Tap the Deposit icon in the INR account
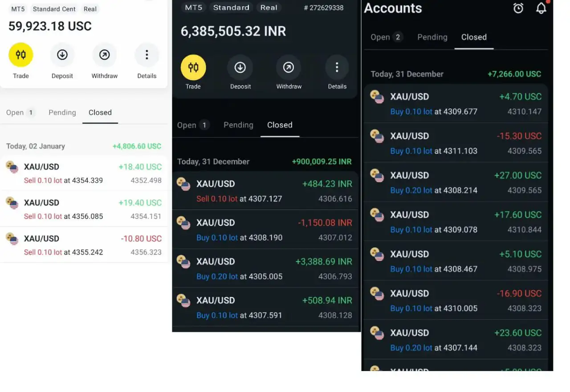Viewport: 570px width, 392px height. 240,67
